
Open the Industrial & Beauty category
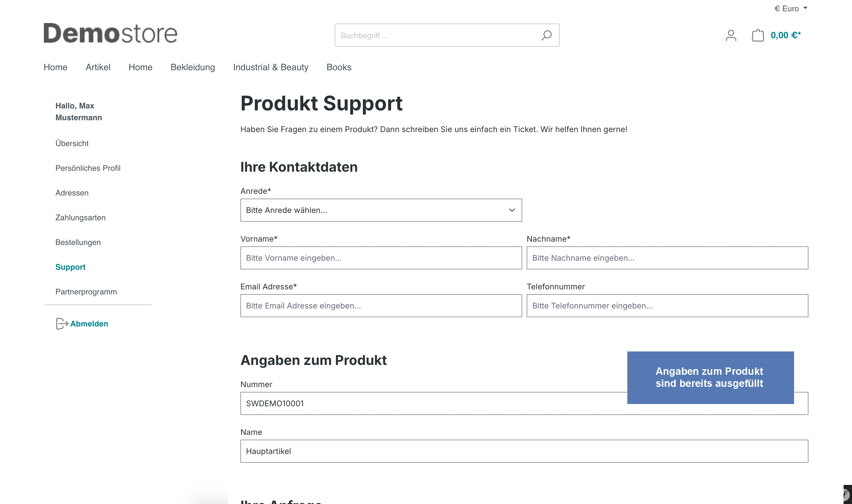(271, 67)
